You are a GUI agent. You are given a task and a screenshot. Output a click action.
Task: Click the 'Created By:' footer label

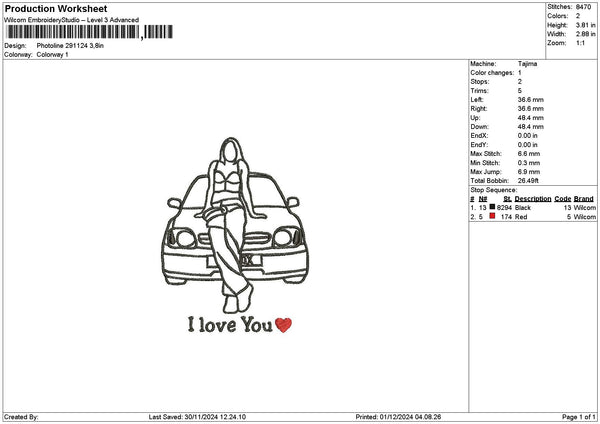(21, 417)
